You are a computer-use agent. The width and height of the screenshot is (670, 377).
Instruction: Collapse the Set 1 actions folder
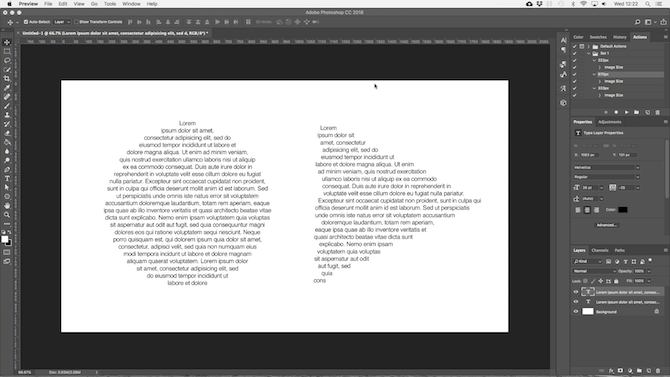[x=589, y=53]
